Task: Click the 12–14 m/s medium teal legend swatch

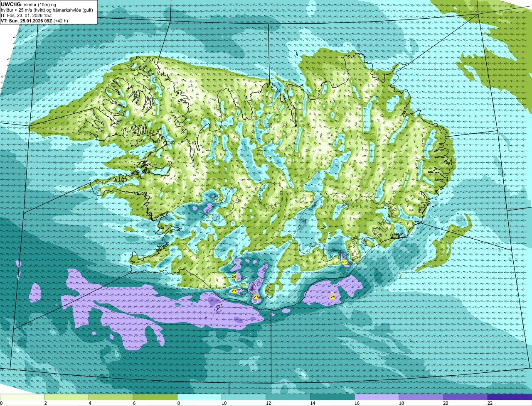Action: click(x=288, y=397)
